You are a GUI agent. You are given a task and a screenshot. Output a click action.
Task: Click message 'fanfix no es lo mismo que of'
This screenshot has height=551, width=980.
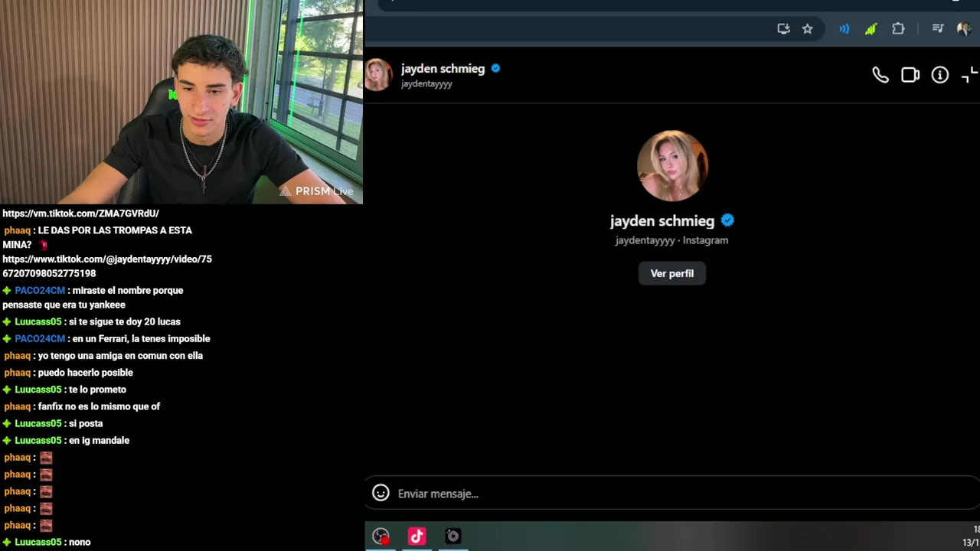pyautogui.click(x=99, y=406)
